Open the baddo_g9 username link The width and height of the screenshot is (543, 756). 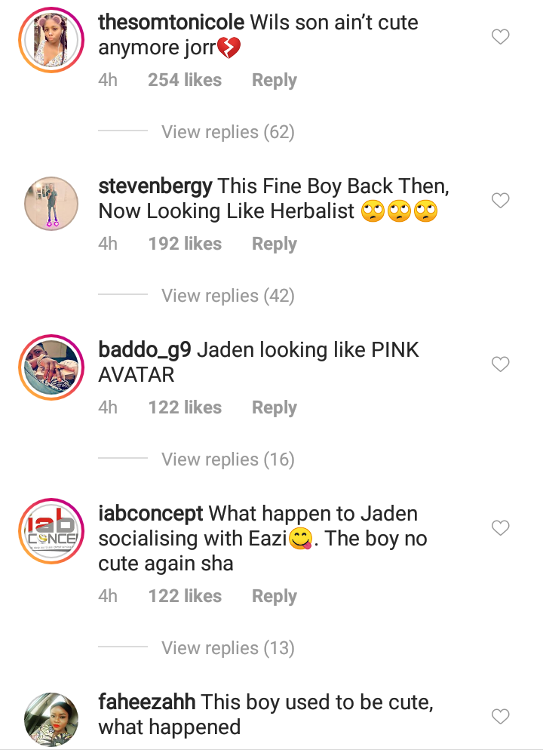click(145, 350)
